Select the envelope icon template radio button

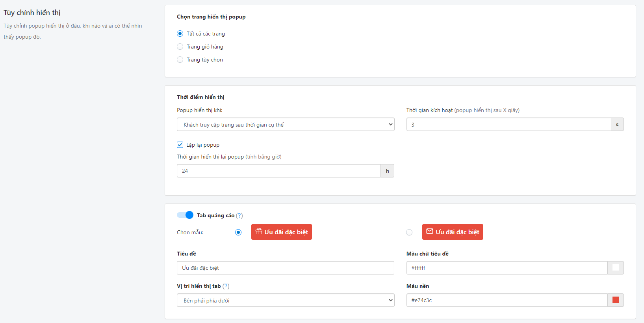(x=409, y=232)
